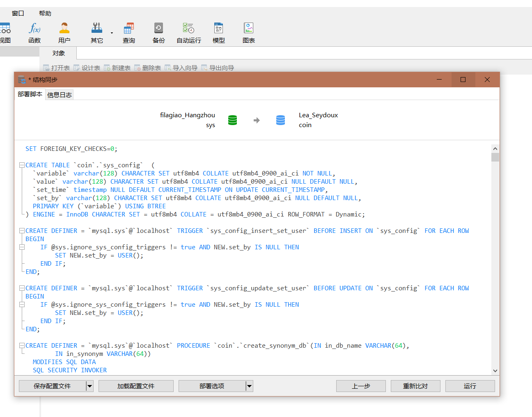
Task: Click 新建表 in the object toolbar
Action: tap(117, 68)
